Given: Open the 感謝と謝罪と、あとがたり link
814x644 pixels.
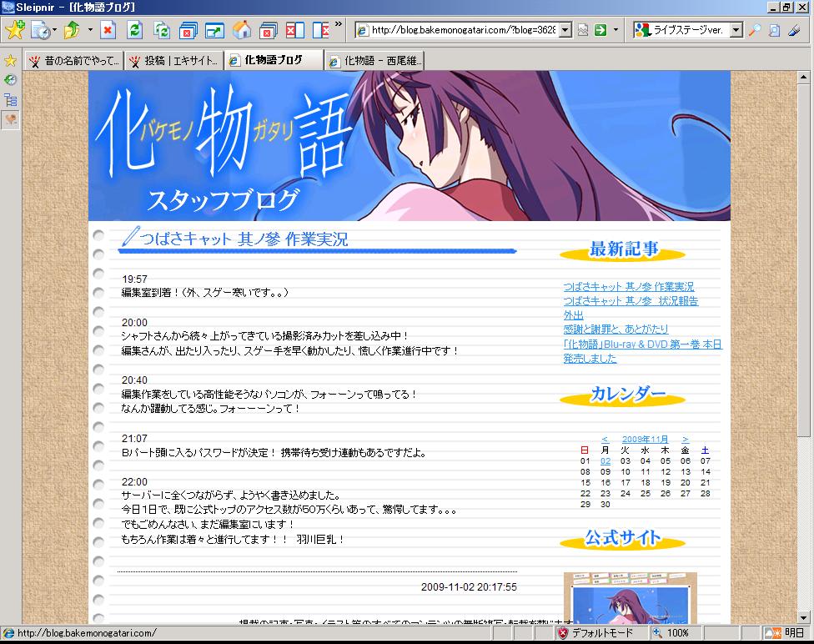Looking at the screenshot, I should pos(616,330).
